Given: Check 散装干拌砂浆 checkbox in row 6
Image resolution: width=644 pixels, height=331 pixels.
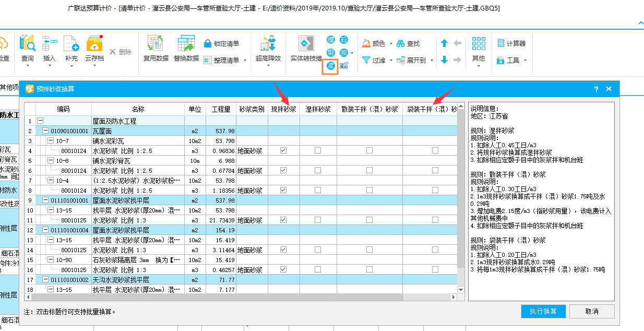Looking at the screenshot, I should 369,170.
